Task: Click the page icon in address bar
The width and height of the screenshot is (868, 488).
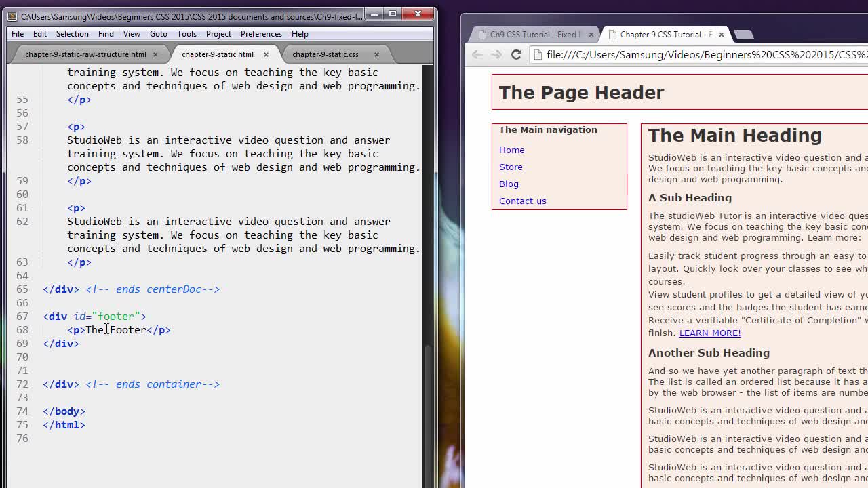Action: [538, 55]
